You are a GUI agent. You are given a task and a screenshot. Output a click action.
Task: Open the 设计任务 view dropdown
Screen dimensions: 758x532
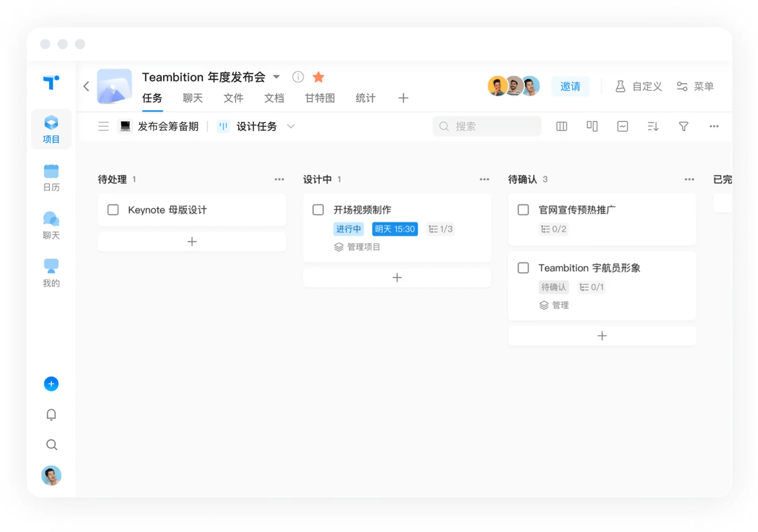click(x=290, y=126)
